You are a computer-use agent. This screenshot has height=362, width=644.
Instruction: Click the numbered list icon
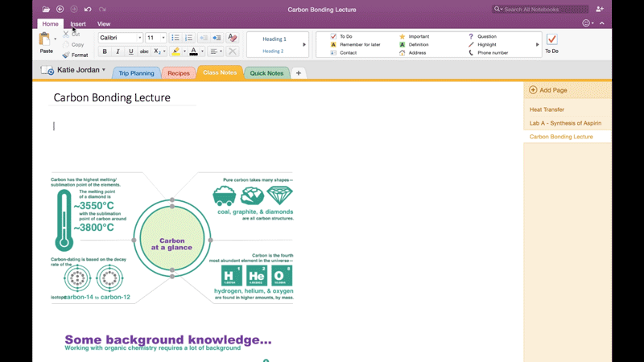(x=188, y=38)
